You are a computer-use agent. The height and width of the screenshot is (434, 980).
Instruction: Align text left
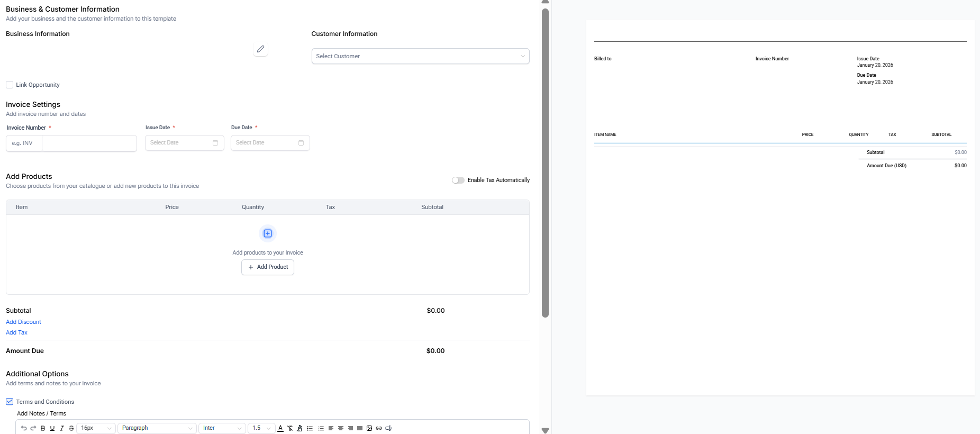331,428
